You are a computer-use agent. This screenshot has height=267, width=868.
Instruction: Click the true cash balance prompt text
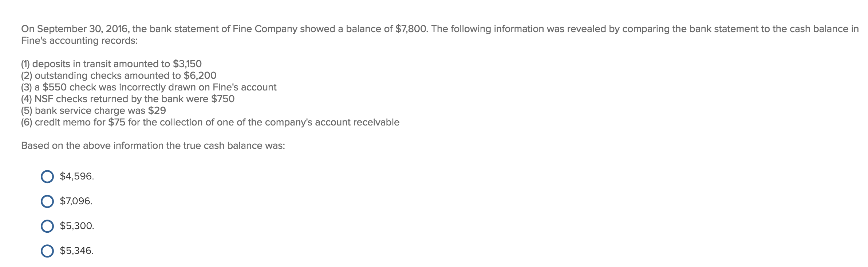pyautogui.click(x=154, y=145)
